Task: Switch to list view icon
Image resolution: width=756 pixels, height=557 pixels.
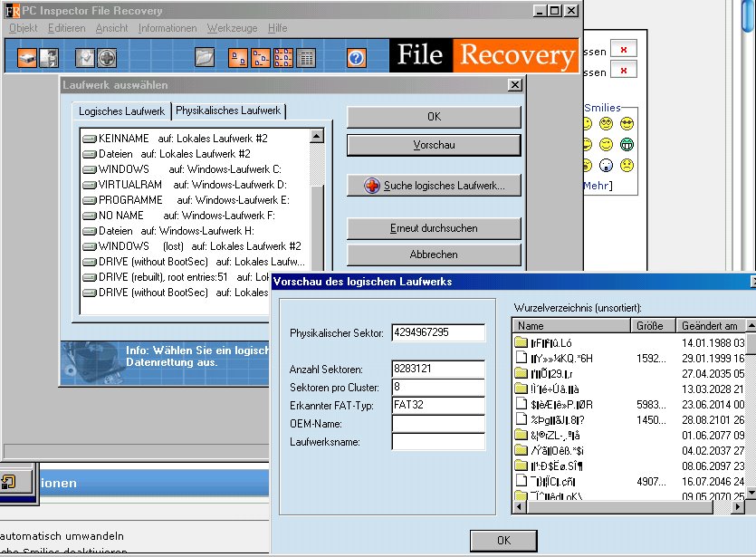Action: [x=283, y=58]
